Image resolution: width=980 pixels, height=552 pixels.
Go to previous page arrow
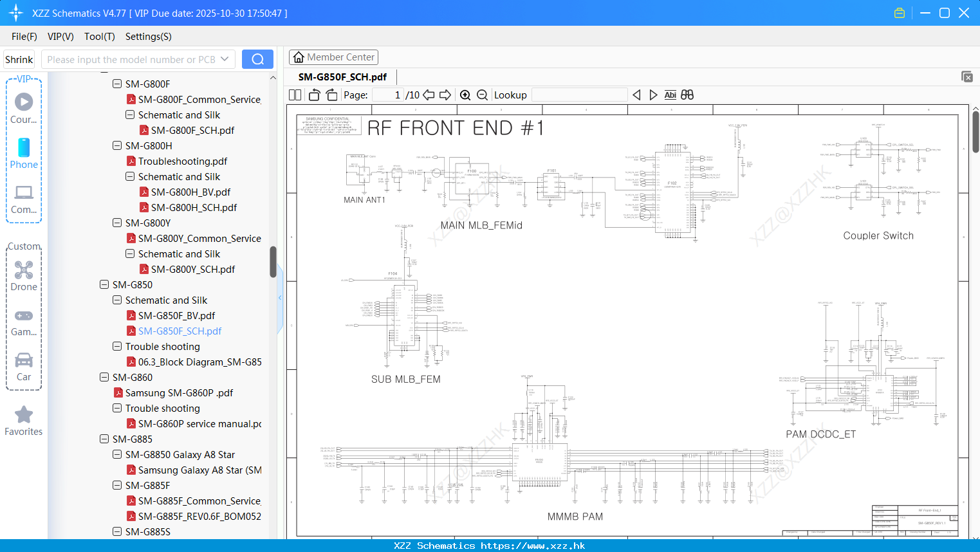click(429, 95)
